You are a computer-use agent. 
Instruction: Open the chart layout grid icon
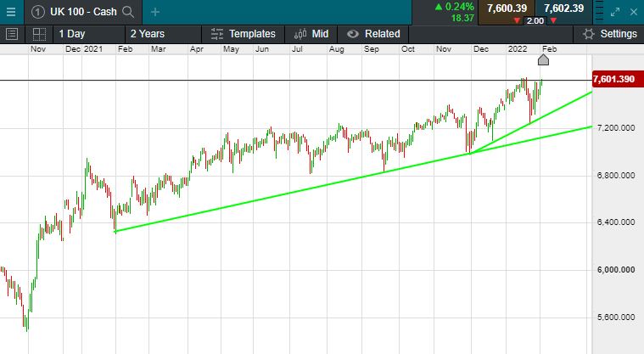tap(39, 34)
